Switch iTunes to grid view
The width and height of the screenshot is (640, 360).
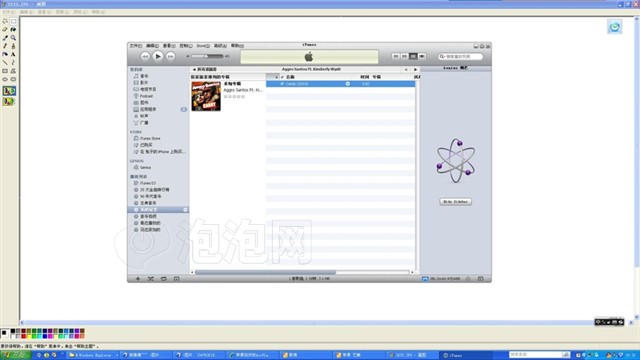(x=413, y=56)
